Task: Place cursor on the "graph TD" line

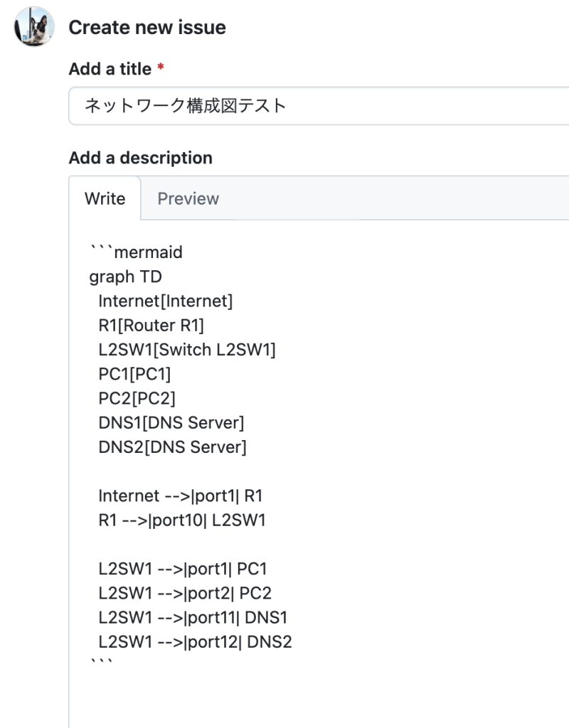Action: tap(125, 277)
